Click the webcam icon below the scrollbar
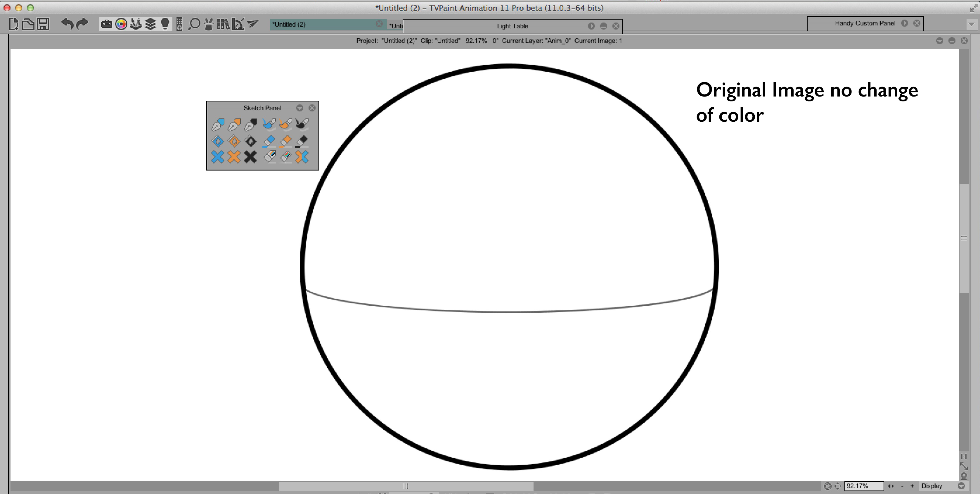This screenshot has width=980, height=494. (964, 476)
